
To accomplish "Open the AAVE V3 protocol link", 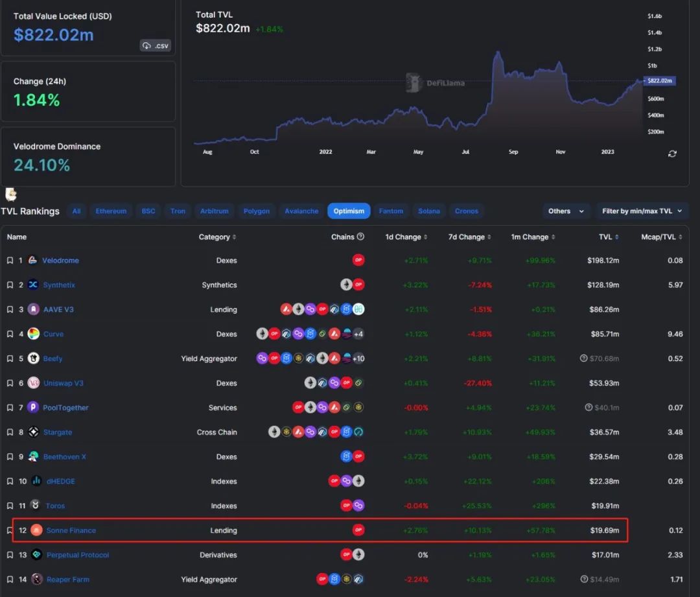I will pyautogui.click(x=58, y=309).
